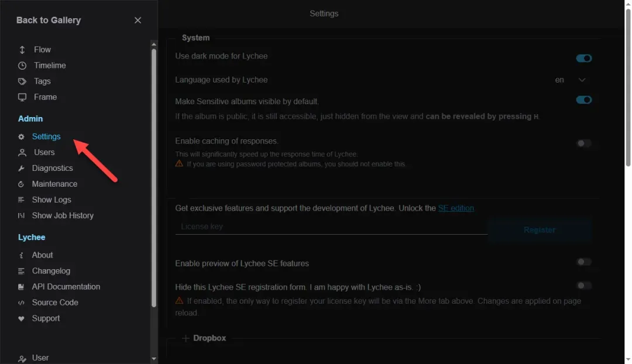Click the Support heart icon
Screen dimensions: 632x364
click(22, 318)
